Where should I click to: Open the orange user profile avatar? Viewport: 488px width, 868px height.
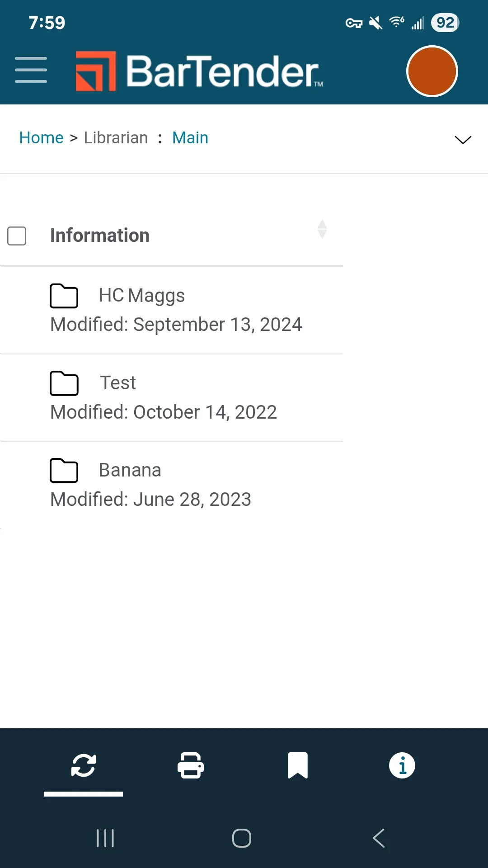click(432, 71)
